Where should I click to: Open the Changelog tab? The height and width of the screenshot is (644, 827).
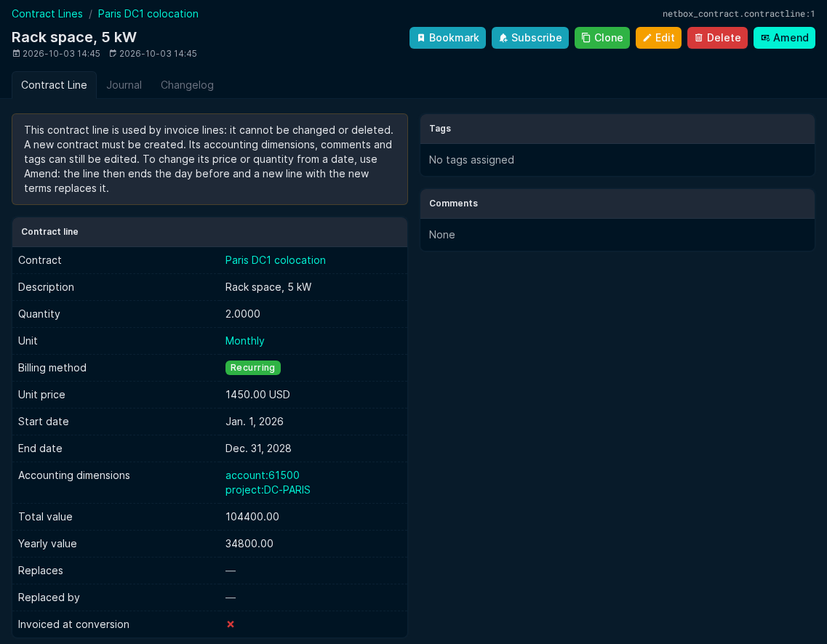point(187,85)
